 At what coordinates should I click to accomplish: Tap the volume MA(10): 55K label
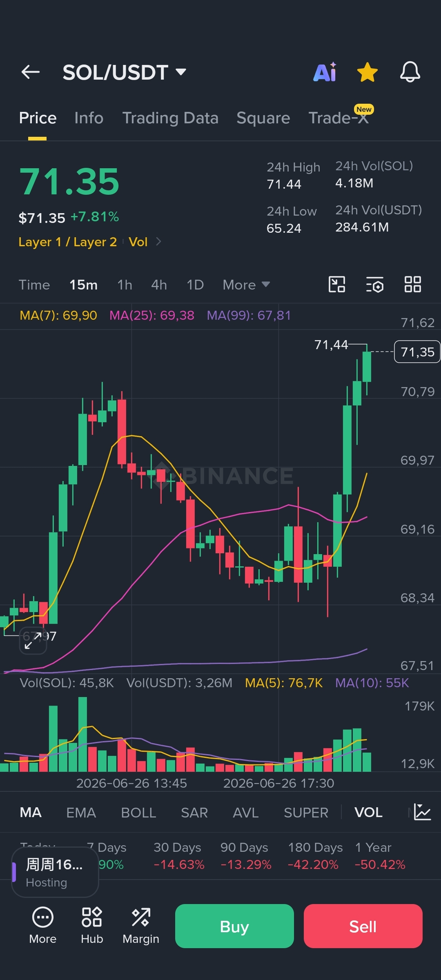pyautogui.click(x=372, y=683)
